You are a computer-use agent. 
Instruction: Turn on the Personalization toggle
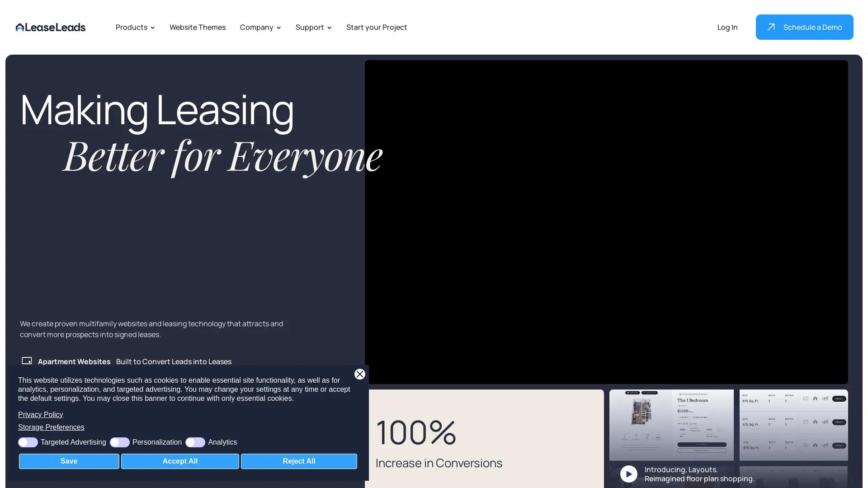[x=120, y=442]
